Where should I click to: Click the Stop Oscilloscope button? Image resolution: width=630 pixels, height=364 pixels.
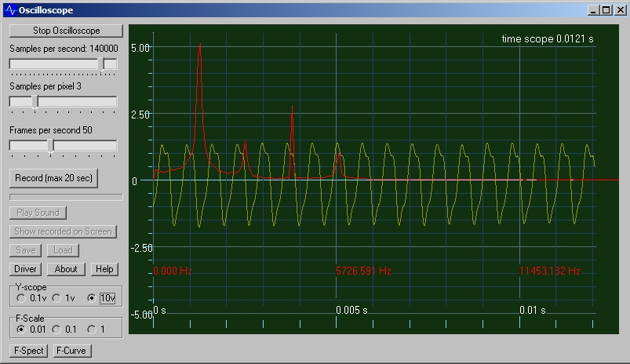tap(66, 31)
